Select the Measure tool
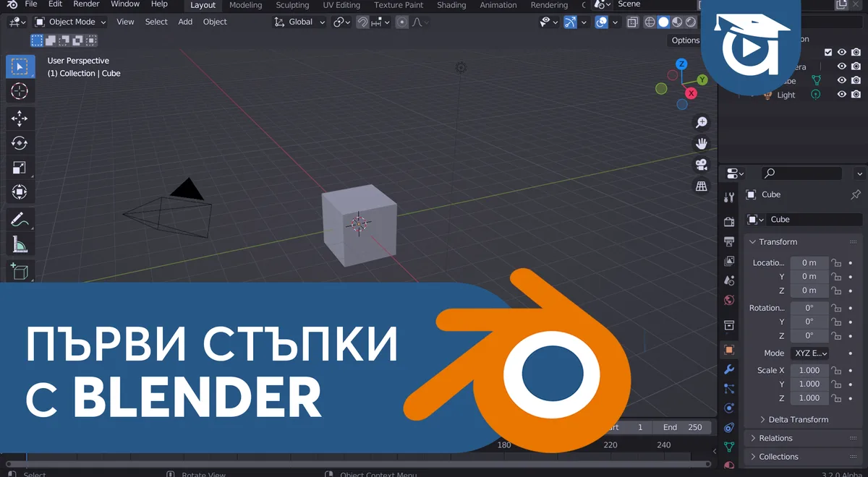The image size is (868, 477). 20,244
